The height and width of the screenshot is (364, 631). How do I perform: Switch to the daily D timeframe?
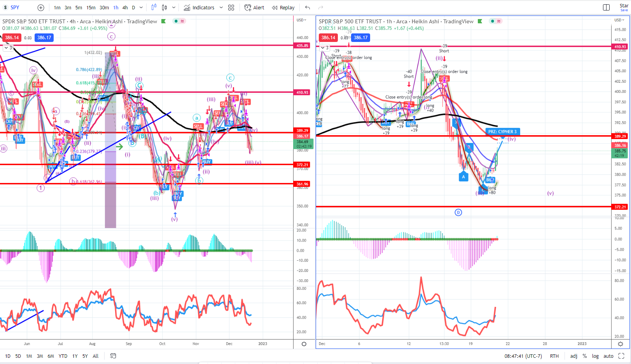[133, 7]
